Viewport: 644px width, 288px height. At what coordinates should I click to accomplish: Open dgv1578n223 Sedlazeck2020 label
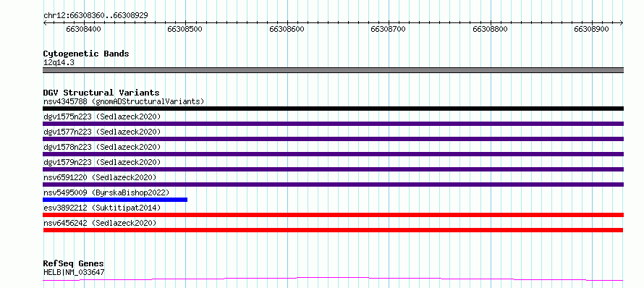[x=102, y=147]
